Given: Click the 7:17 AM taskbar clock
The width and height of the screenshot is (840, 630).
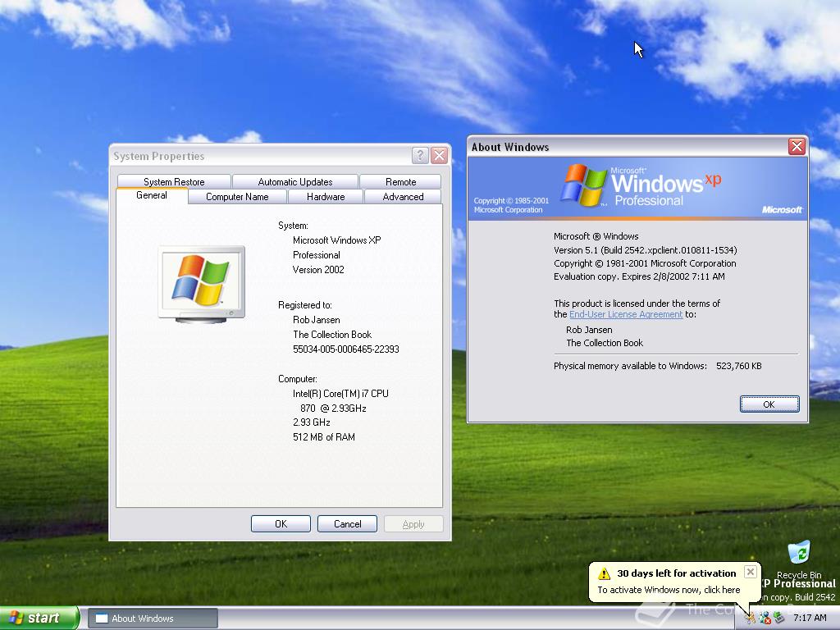Looking at the screenshot, I should (x=810, y=619).
